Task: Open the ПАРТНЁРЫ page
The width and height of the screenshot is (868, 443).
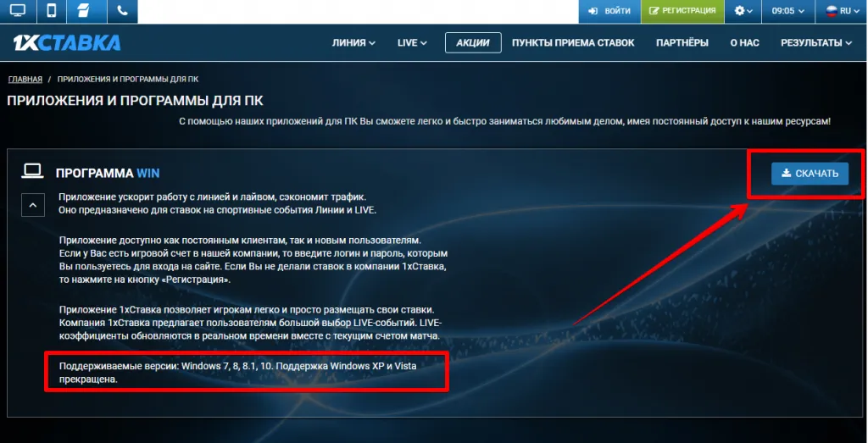Action: [x=682, y=42]
